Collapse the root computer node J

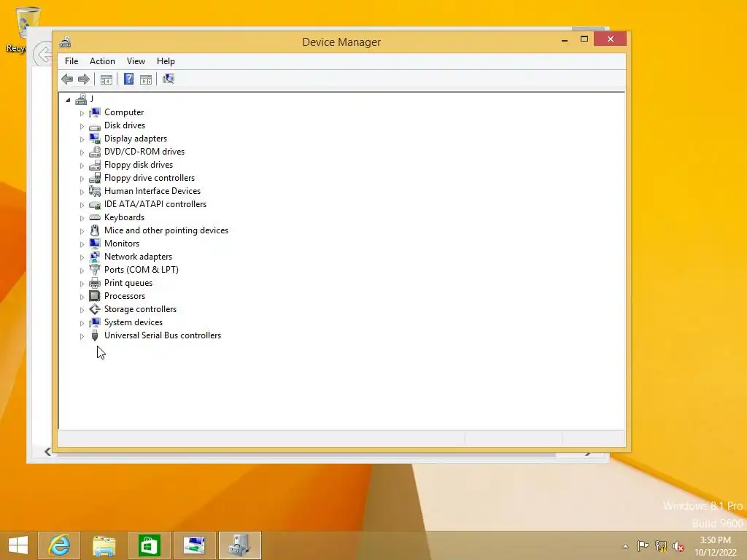[68, 100]
